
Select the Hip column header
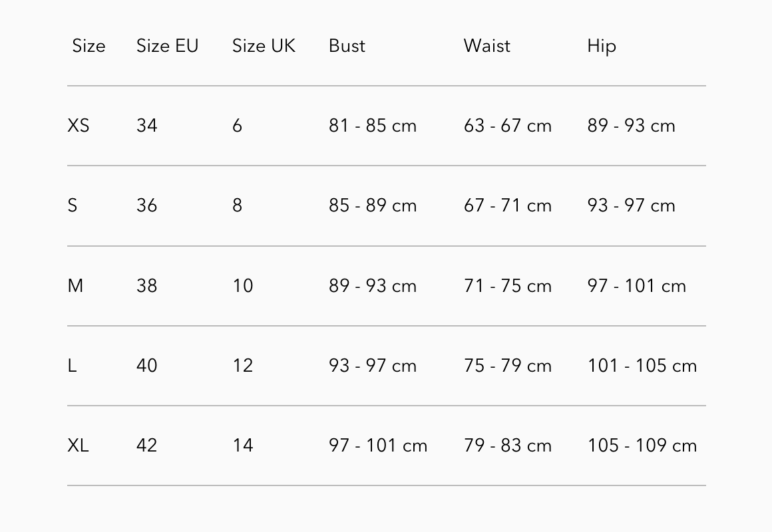(601, 46)
